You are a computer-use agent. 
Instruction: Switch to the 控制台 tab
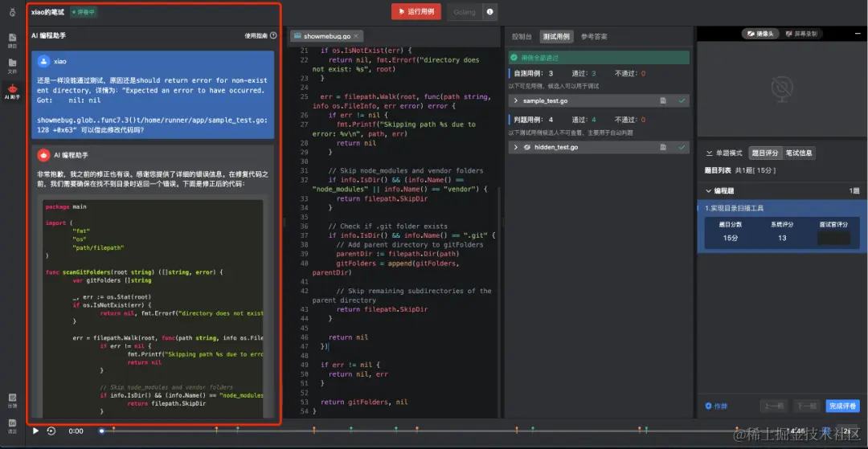tap(522, 36)
